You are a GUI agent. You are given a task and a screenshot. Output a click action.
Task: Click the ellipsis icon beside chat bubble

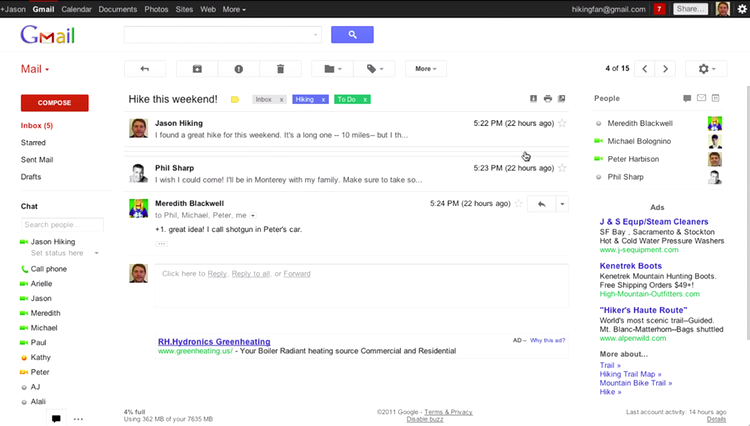[x=78, y=419]
